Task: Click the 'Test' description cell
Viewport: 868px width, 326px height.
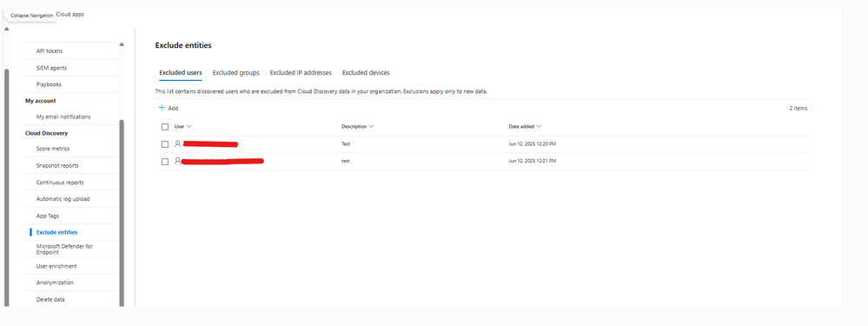Action: pyautogui.click(x=346, y=144)
